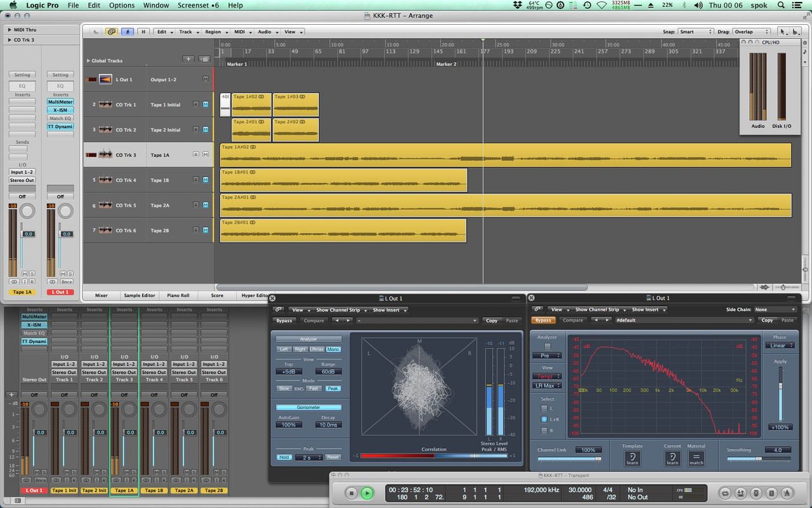Screen dimensions: 812x508
Task: Mute track Tape 1 Initial
Action: click(206, 104)
